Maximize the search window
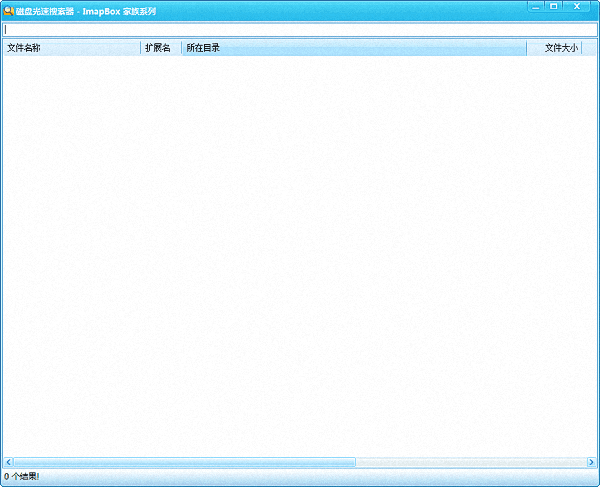600x487 pixels. [554, 7]
